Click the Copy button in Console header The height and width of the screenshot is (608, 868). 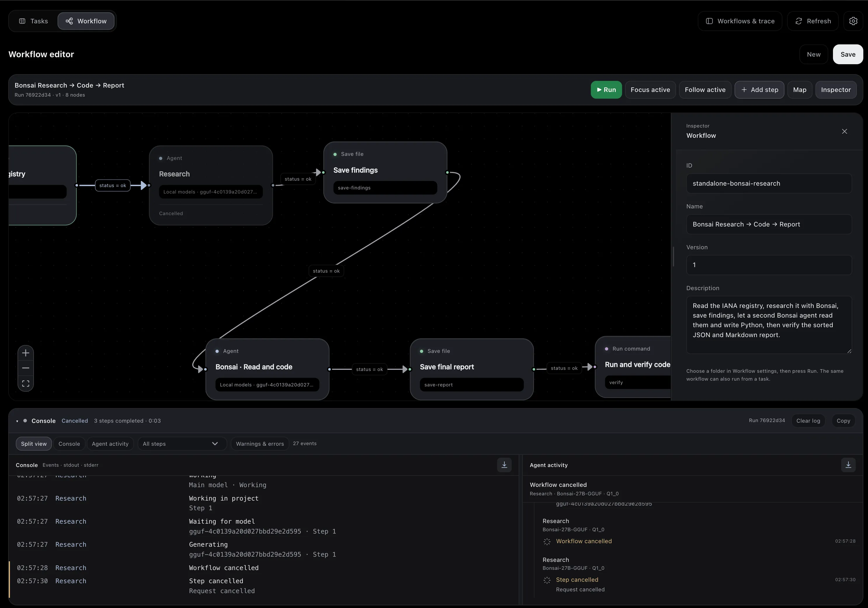(x=843, y=421)
